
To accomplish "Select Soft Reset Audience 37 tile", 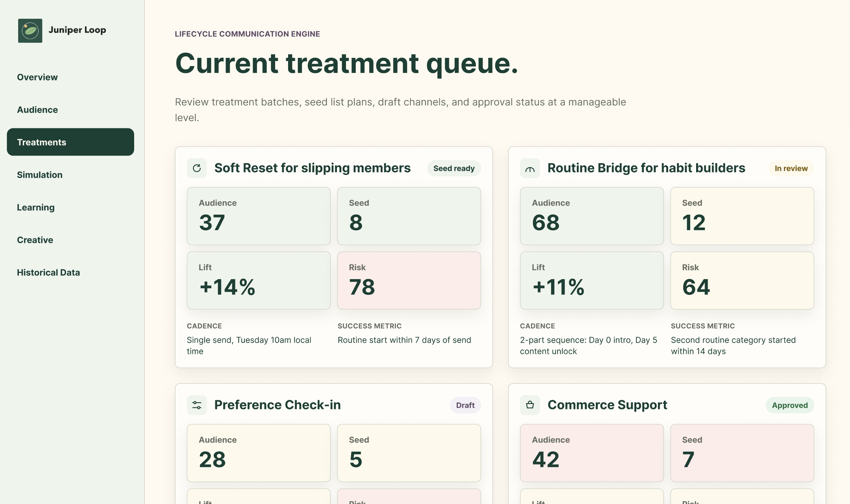I will (x=259, y=216).
